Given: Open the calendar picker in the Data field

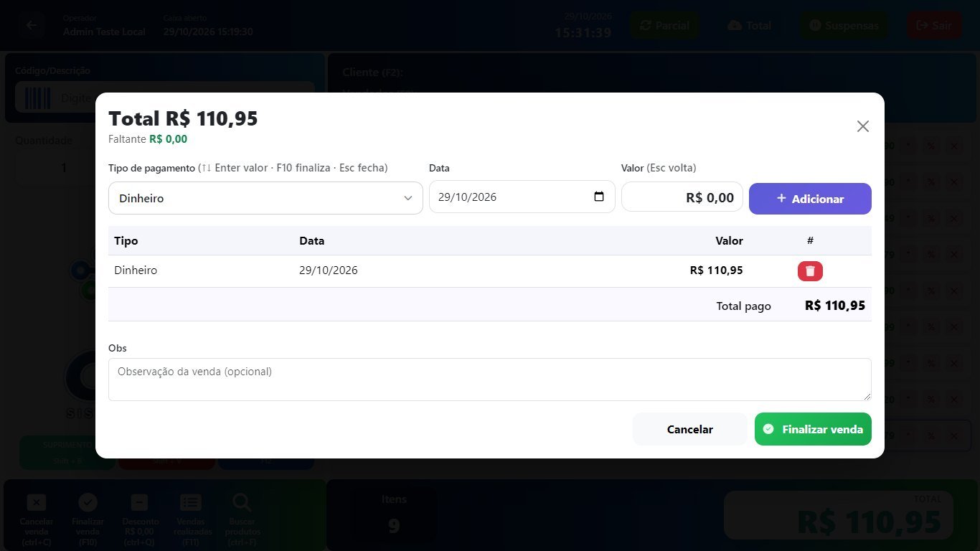Looking at the screenshot, I should coord(599,197).
